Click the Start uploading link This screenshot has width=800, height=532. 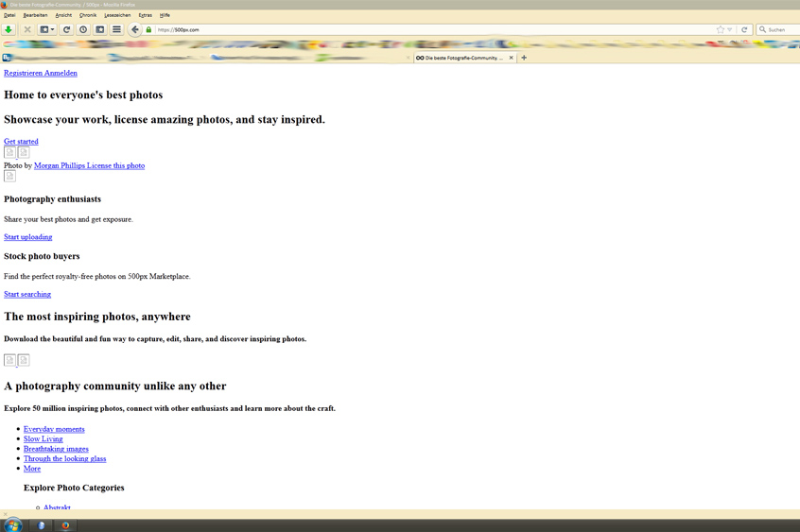click(x=28, y=237)
